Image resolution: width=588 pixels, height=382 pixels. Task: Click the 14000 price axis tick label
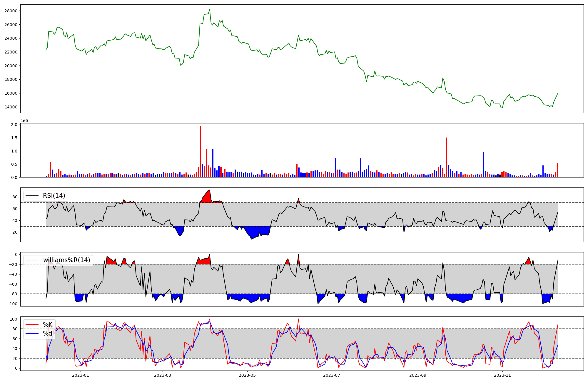(11, 107)
